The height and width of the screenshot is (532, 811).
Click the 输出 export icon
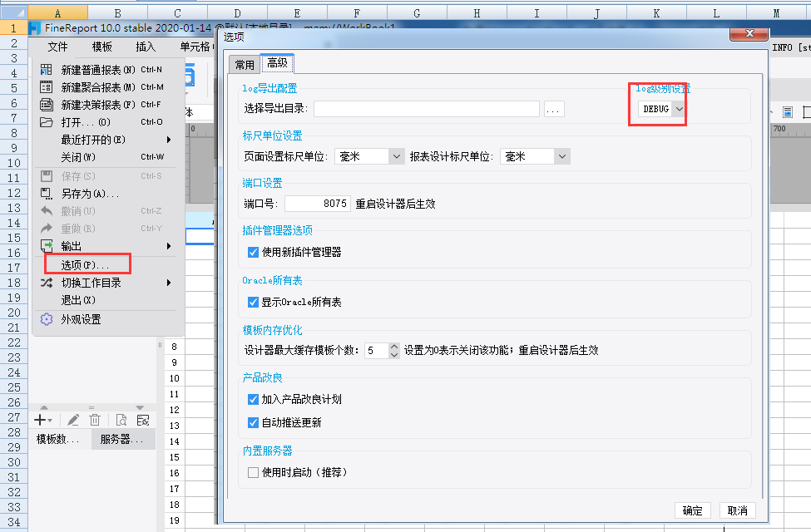click(46, 245)
